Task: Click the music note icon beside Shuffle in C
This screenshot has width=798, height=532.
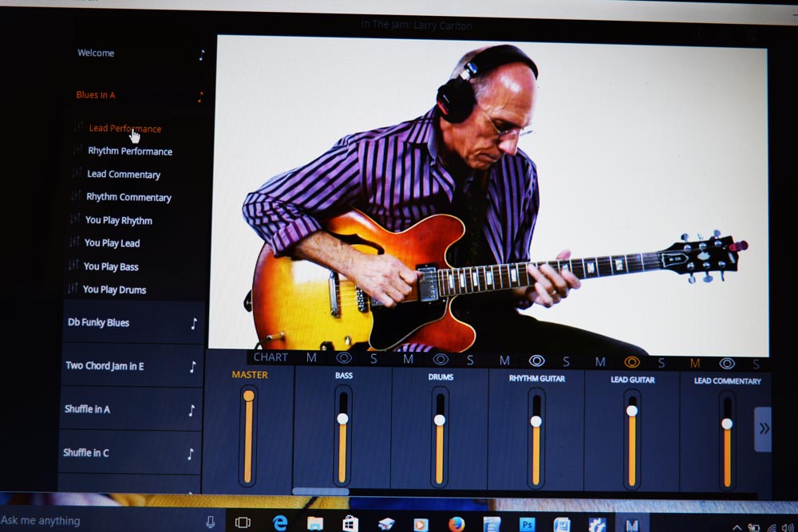Action: pyautogui.click(x=191, y=454)
